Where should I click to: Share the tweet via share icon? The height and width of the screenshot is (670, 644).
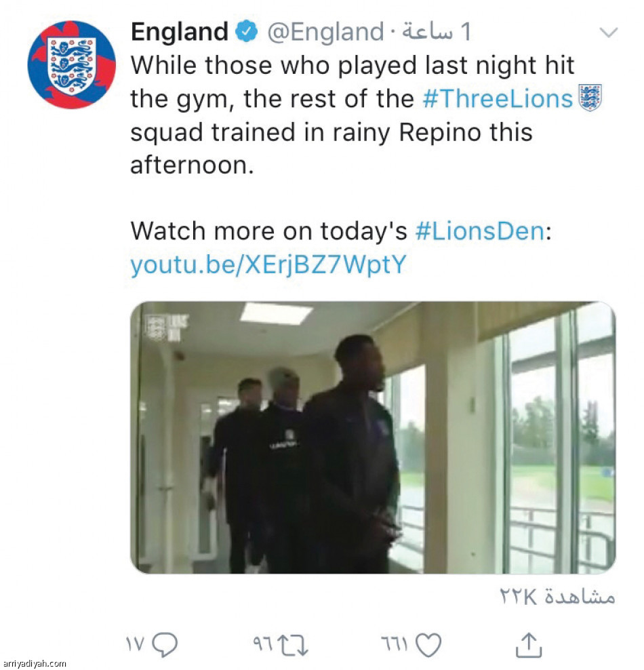coord(529,645)
